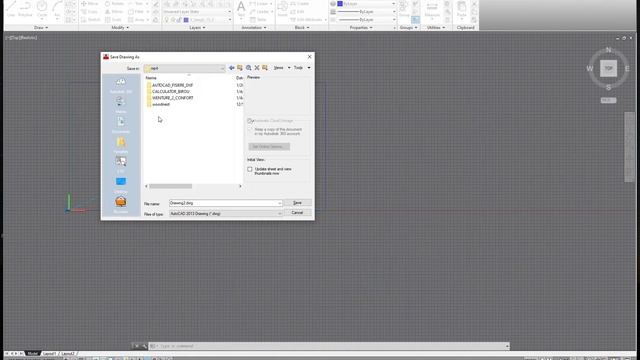Close the Save Drawing As dialog
This screenshot has height=360, width=640.
309,57
